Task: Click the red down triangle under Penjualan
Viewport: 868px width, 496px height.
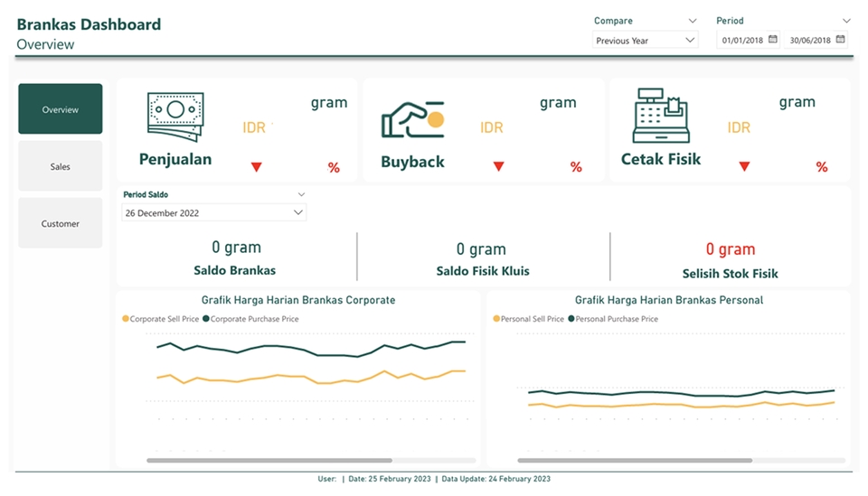Action: point(256,166)
